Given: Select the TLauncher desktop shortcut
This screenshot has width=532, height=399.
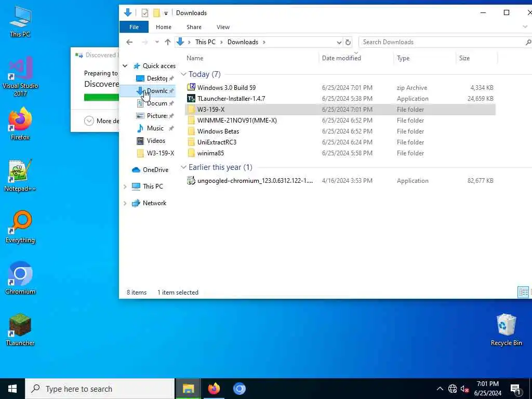Looking at the screenshot, I should point(20,329).
